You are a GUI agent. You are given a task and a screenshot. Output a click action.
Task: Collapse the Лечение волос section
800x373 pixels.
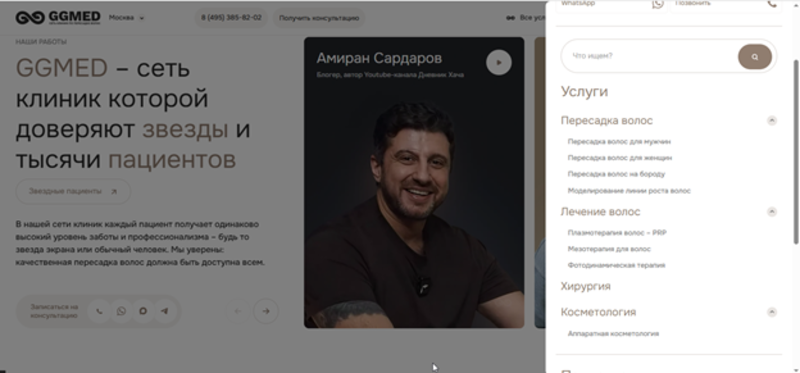pyautogui.click(x=772, y=212)
